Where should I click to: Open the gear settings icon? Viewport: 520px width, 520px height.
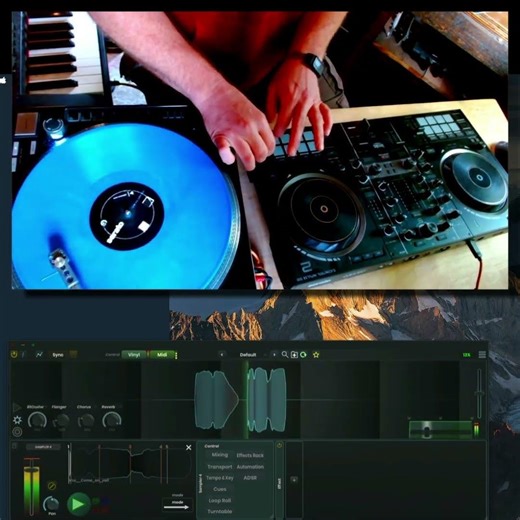pyautogui.click(x=17, y=420)
